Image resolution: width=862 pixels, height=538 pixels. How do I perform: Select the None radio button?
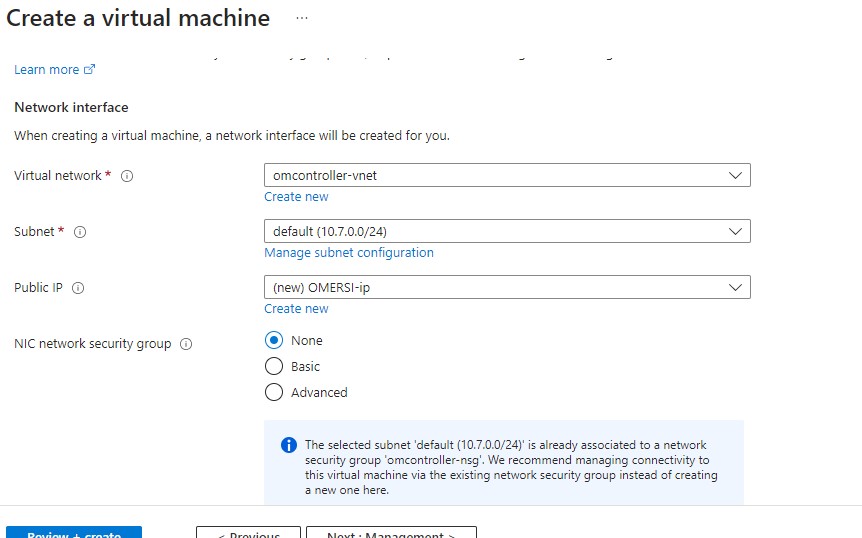pos(274,340)
